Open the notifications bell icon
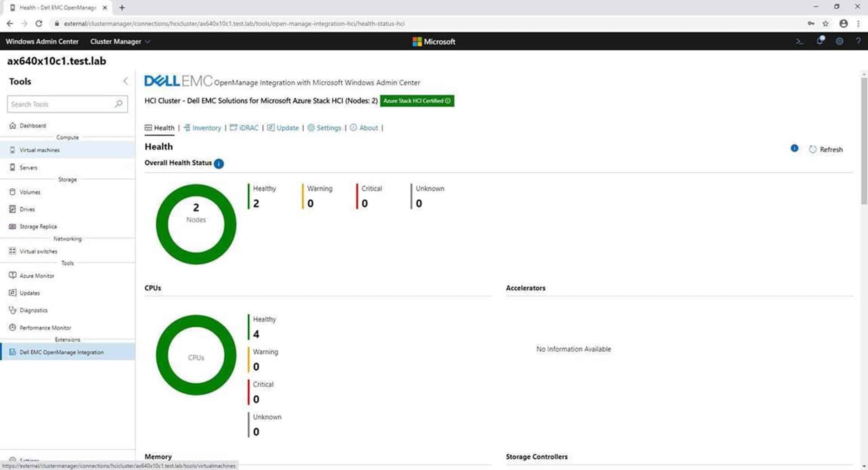The image size is (868, 470). point(820,41)
